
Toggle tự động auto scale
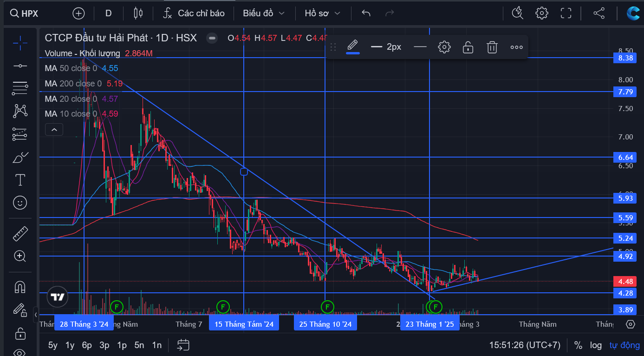coord(624,345)
